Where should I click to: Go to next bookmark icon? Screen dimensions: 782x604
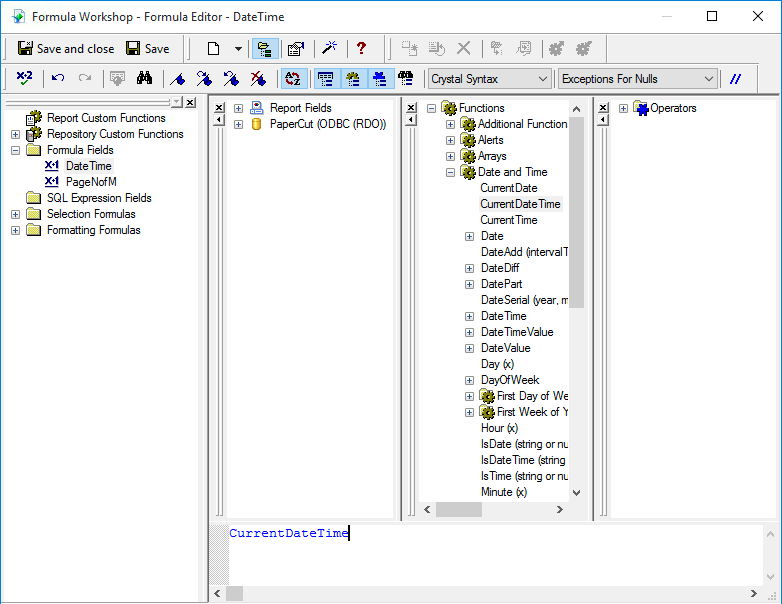204,78
